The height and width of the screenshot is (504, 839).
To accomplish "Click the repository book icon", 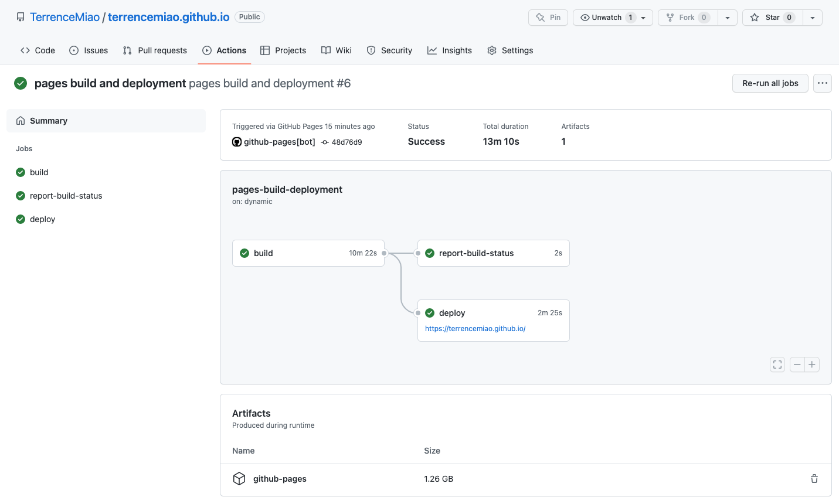I will 20,16.
